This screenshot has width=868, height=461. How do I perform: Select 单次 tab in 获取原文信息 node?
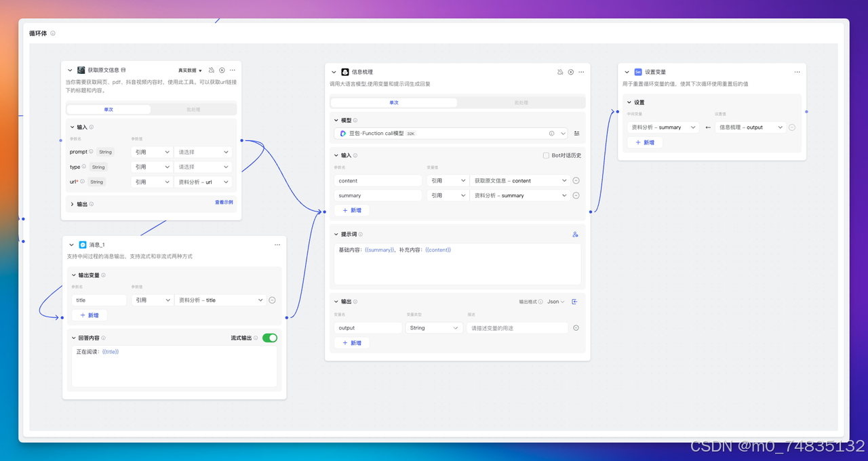[x=108, y=109]
